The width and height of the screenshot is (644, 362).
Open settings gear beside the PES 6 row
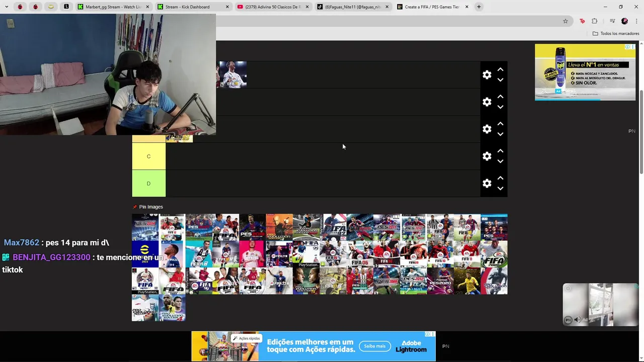487,129
